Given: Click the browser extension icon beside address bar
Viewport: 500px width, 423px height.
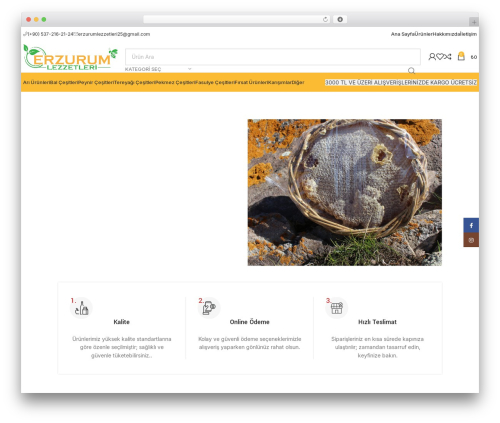Looking at the screenshot, I should [x=340, y=19].
